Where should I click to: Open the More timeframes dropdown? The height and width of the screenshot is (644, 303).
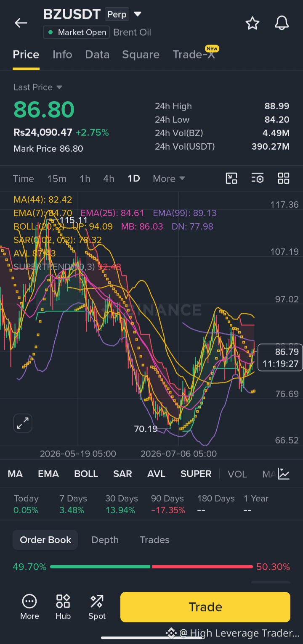[169, 179]
